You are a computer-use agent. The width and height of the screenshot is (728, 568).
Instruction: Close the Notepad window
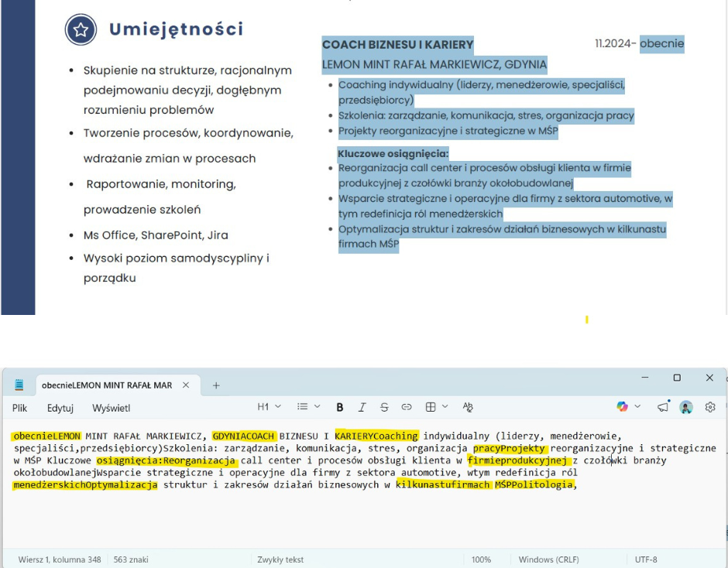click(709, 378)
